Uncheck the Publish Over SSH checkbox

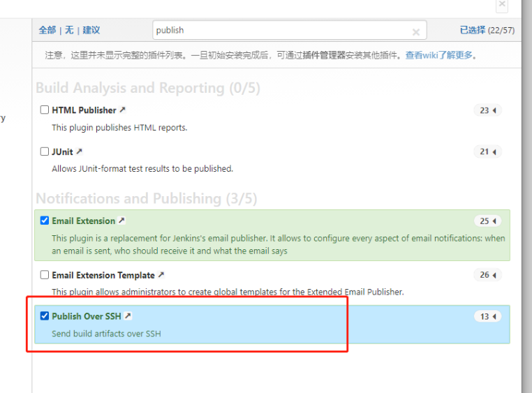coord(45,316)
